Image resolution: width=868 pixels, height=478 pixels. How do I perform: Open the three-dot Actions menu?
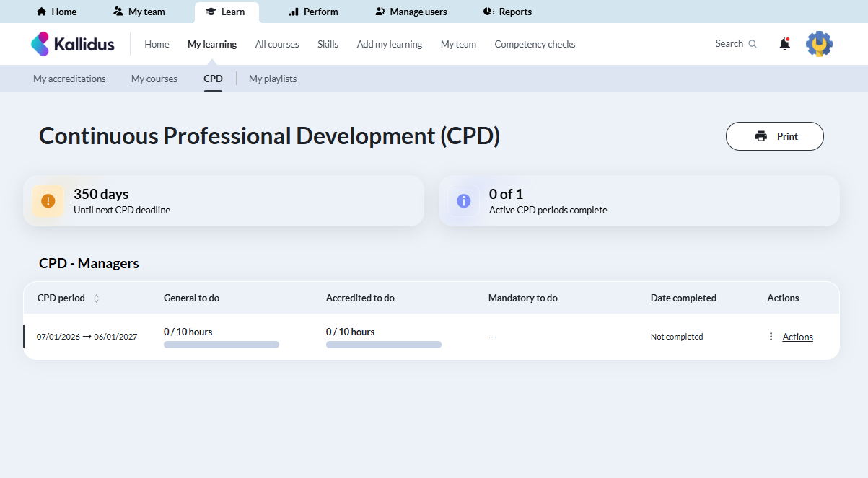(771, 337)
